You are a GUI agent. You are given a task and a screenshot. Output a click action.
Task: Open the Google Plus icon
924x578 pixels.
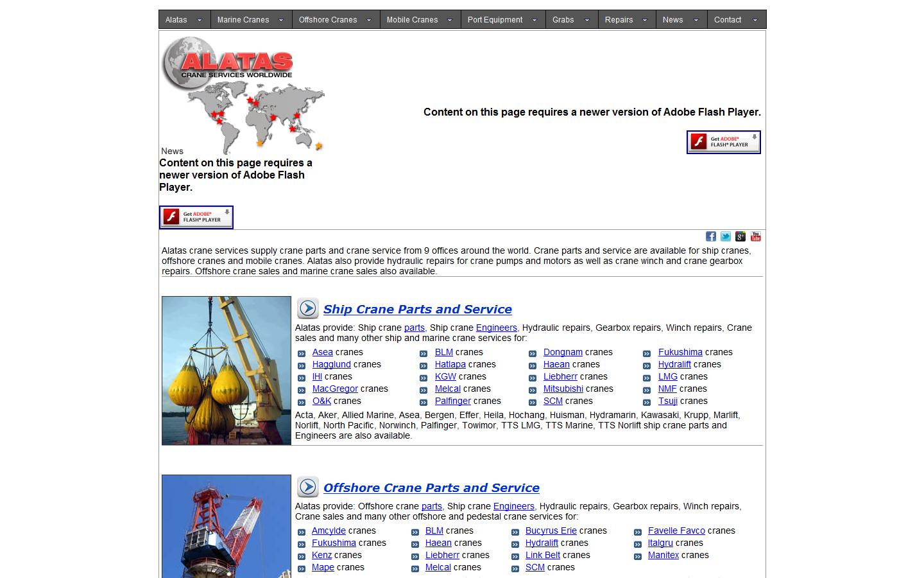point(740,236)
